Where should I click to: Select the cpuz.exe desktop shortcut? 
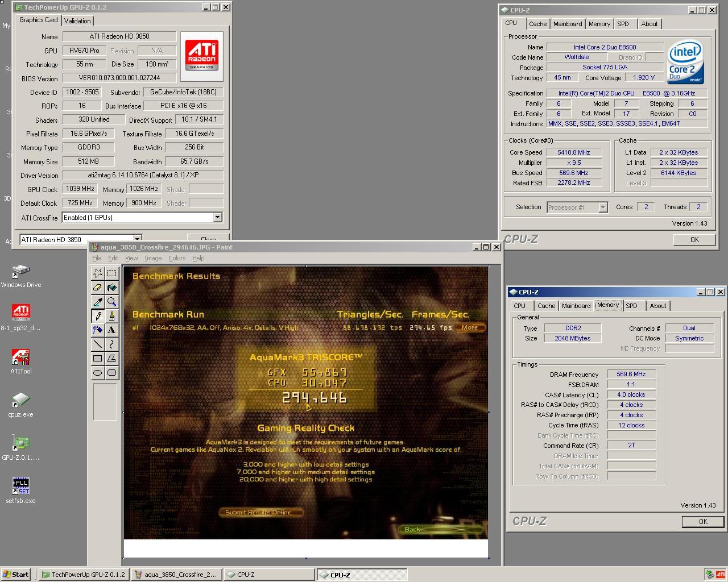21,405
